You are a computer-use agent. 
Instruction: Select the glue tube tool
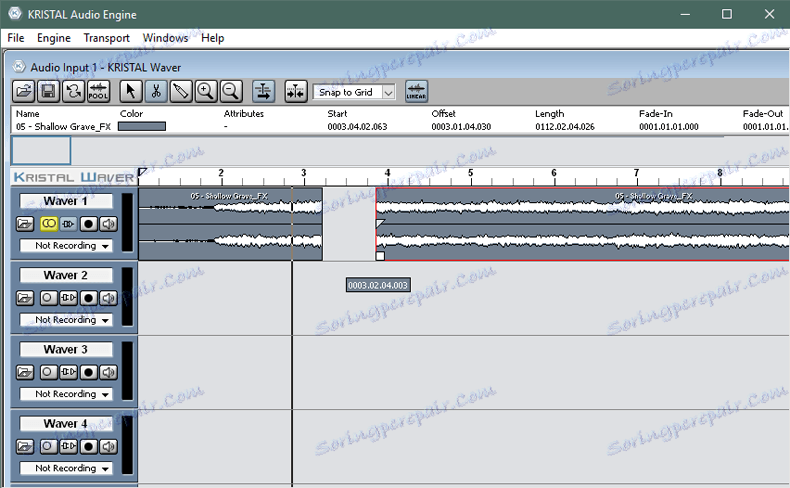click(181, 92)
